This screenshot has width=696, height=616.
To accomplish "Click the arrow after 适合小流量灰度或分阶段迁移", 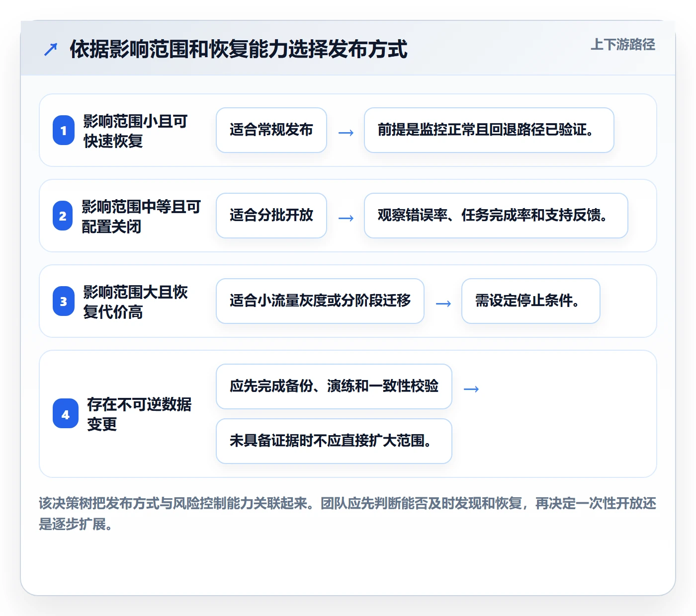I will point(443,304).
